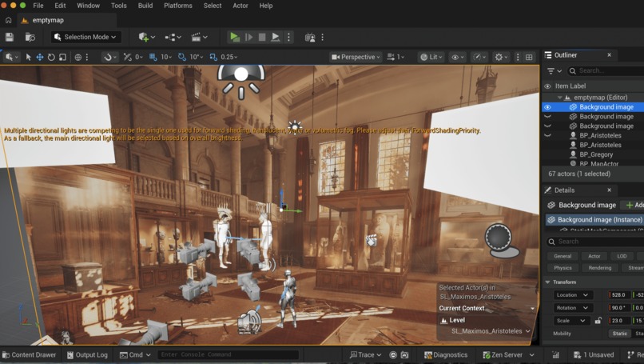The width and height of the screenshot is (644, 364).
Task: Open the Show flags eye menu
Action: coord(458,57)
